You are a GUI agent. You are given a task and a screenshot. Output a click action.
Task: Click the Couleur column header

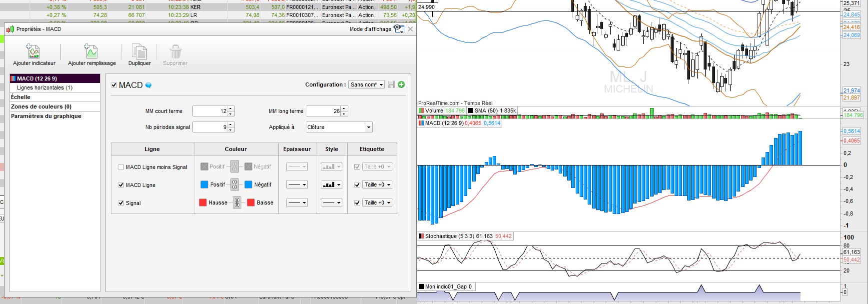[236, 149]
